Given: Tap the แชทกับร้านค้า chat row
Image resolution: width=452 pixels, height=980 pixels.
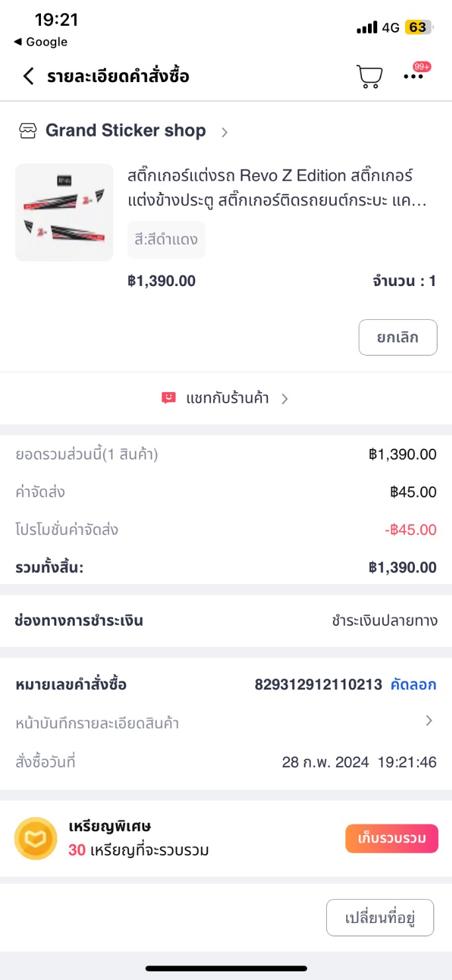Looking at the screenshot, I should (x=227, y=398).
